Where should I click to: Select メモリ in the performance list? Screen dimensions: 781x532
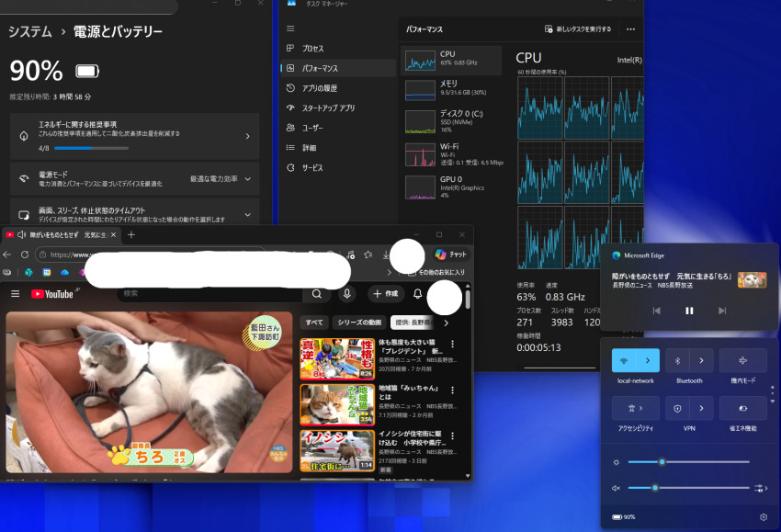coord(451,89)
